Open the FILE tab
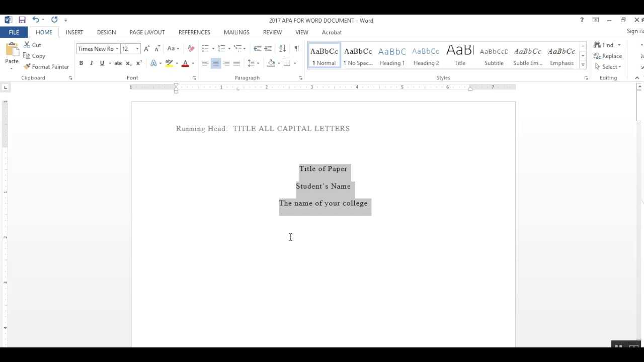 tap(14, 32)
